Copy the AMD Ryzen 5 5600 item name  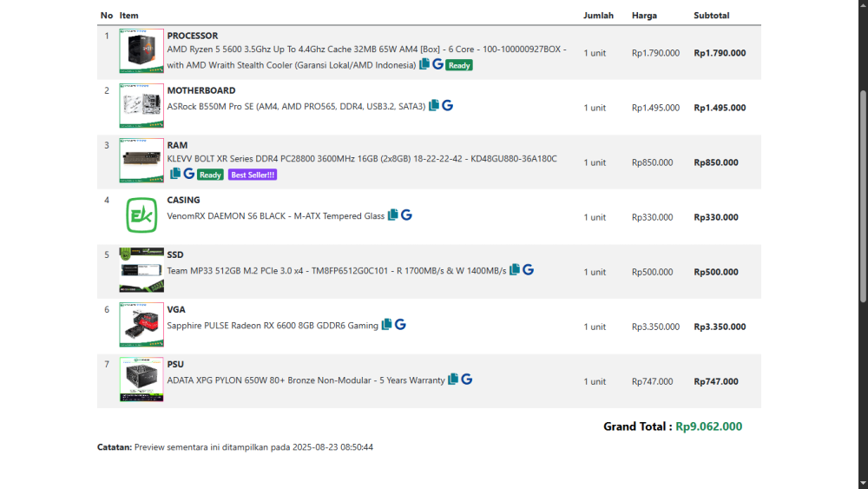[424, 64]
